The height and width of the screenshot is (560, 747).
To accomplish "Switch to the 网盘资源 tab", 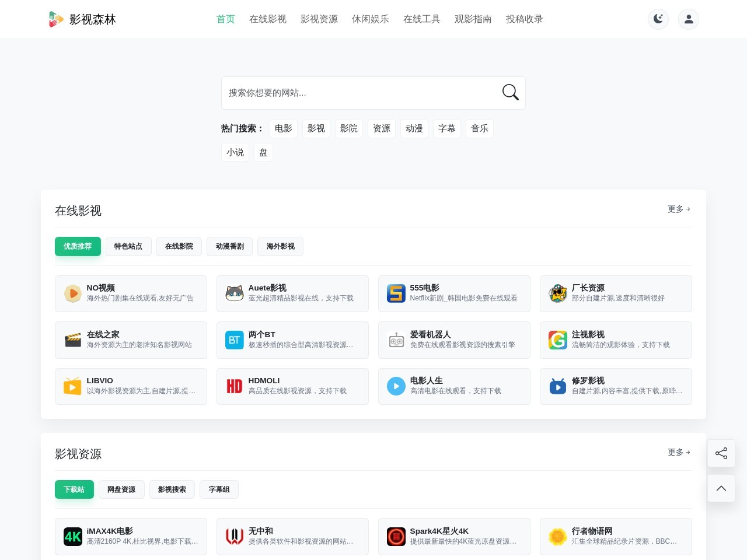I will tap(121, 489).
